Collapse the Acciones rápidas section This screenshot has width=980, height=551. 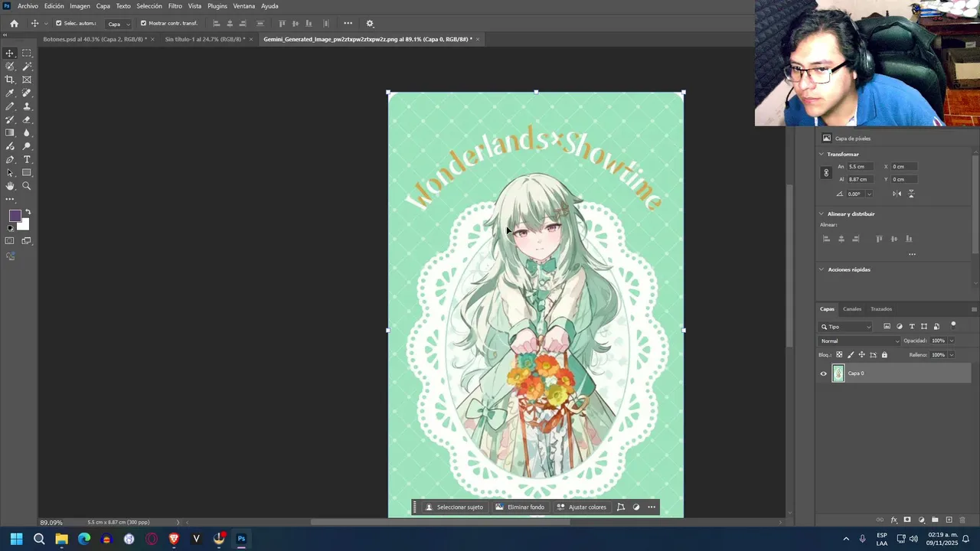(x=822, y=270)
